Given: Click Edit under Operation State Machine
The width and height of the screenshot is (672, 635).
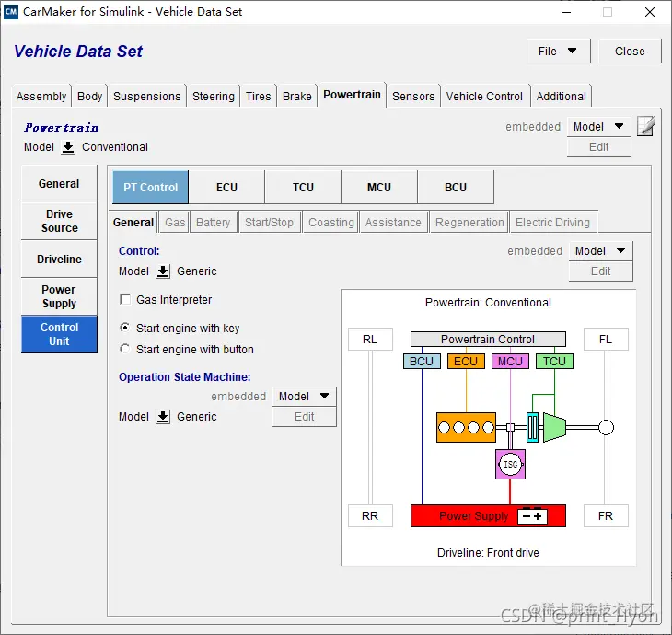Looking at the screenshot, I should pyautogui.click(x=304, y=417).
